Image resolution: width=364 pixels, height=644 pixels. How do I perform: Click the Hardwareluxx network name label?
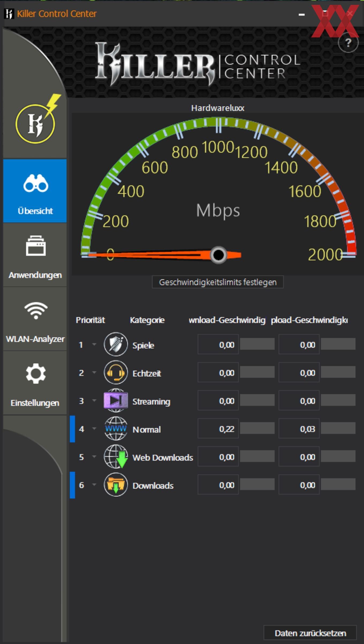pyautogui.click(x=218, y=108)
